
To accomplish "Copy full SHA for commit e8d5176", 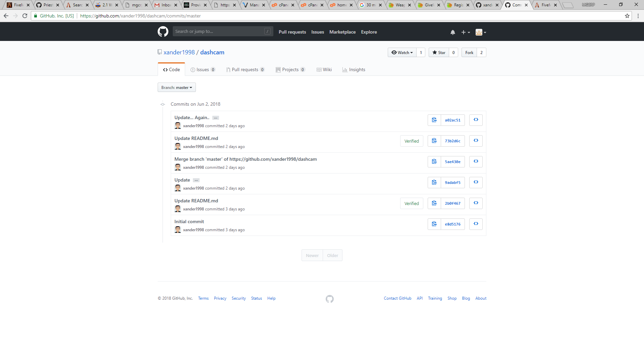I will click(x=434, y=224).
